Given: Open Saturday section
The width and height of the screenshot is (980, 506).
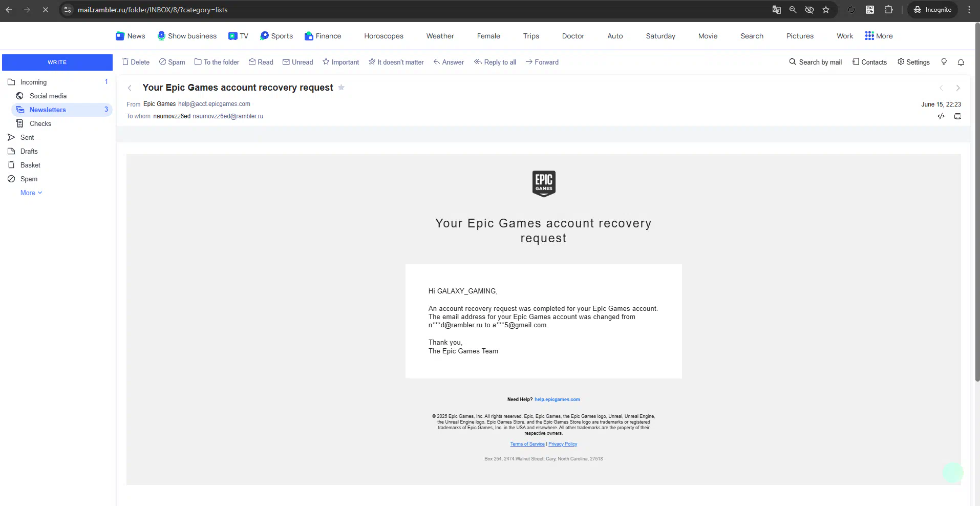Looking at the screenshot, I should [x=661, y=36].
